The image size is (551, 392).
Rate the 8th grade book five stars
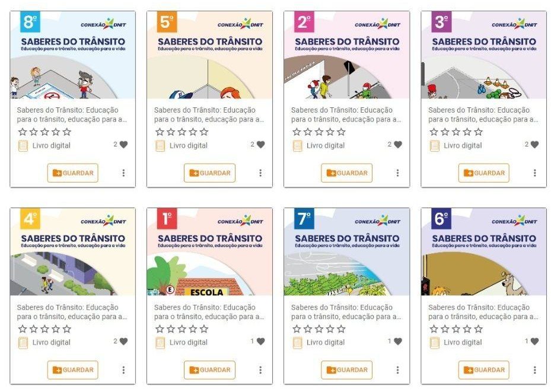click(67, 132)
